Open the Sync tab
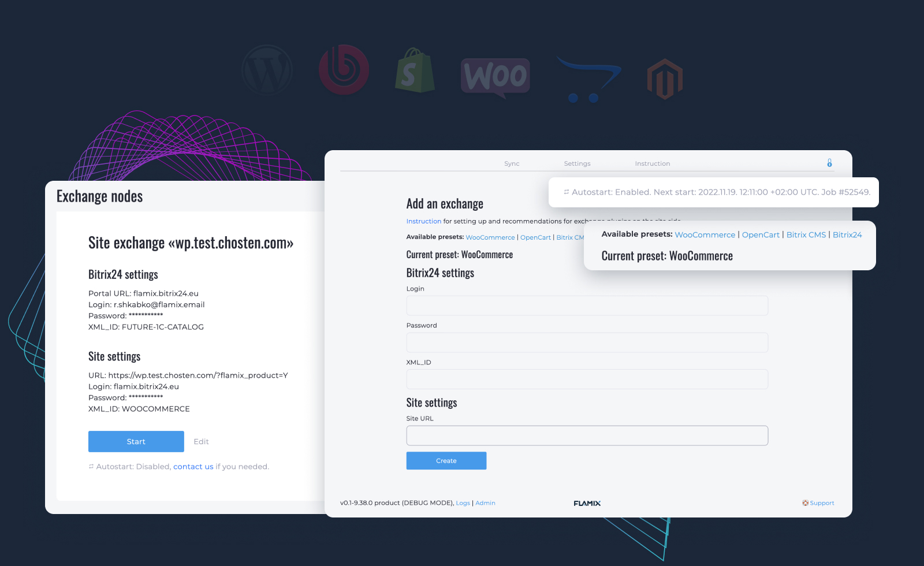Screen dimensions: 924x566 tap(512, 163)
